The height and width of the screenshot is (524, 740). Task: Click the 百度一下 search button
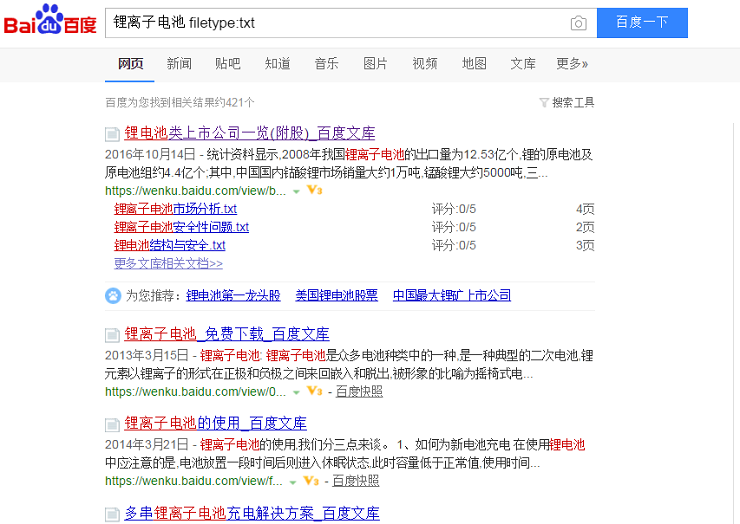point(642,23)
